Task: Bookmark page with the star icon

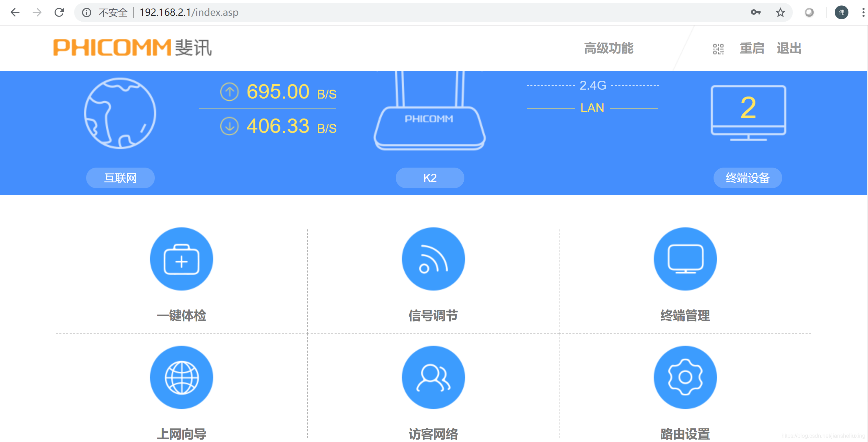Action: [x=780, y=12]
